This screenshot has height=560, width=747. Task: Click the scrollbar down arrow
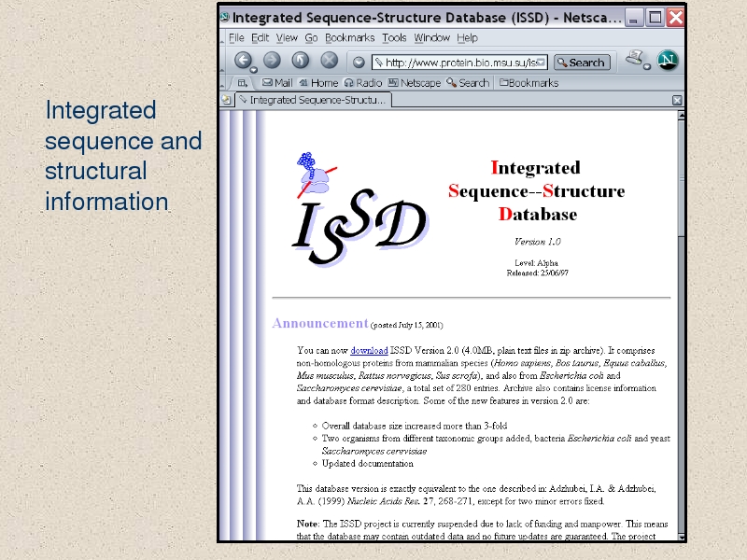point(682,537)
